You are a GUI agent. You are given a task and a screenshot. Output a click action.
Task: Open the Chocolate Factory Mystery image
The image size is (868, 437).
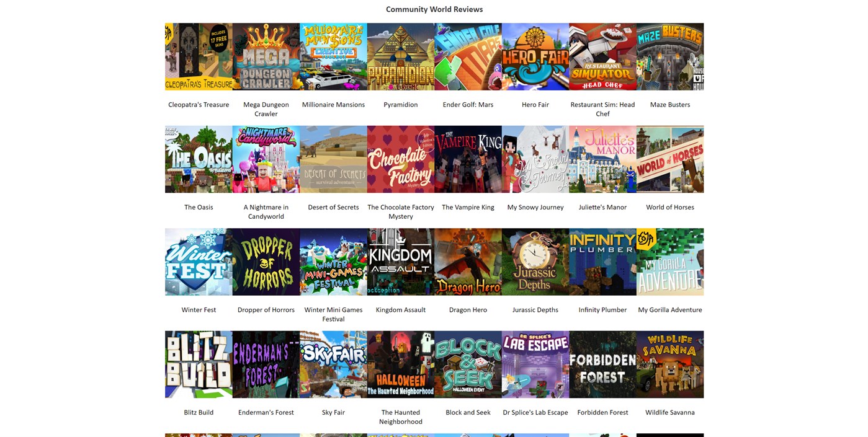tap(401, 159)
